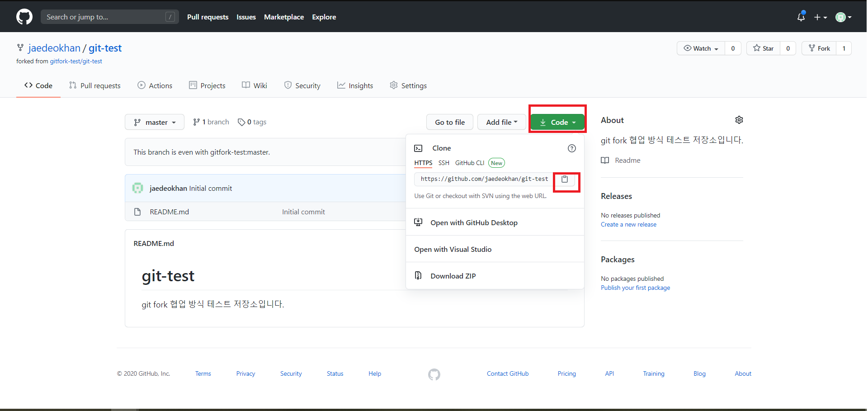Open the footer Training link

tap(654, 373)
